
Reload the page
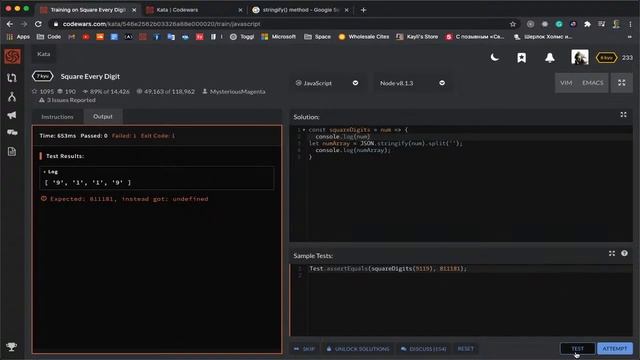(38, 24)
